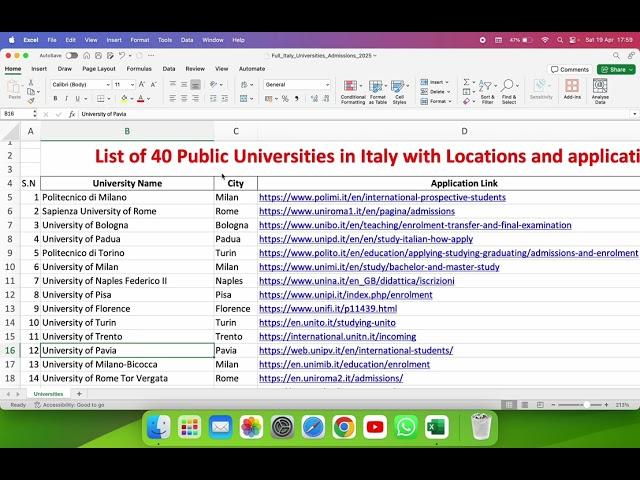The height and width of the screenshot is (480, 640).
Task: Open the unipv.it international students link
Action: coord(356,351)
